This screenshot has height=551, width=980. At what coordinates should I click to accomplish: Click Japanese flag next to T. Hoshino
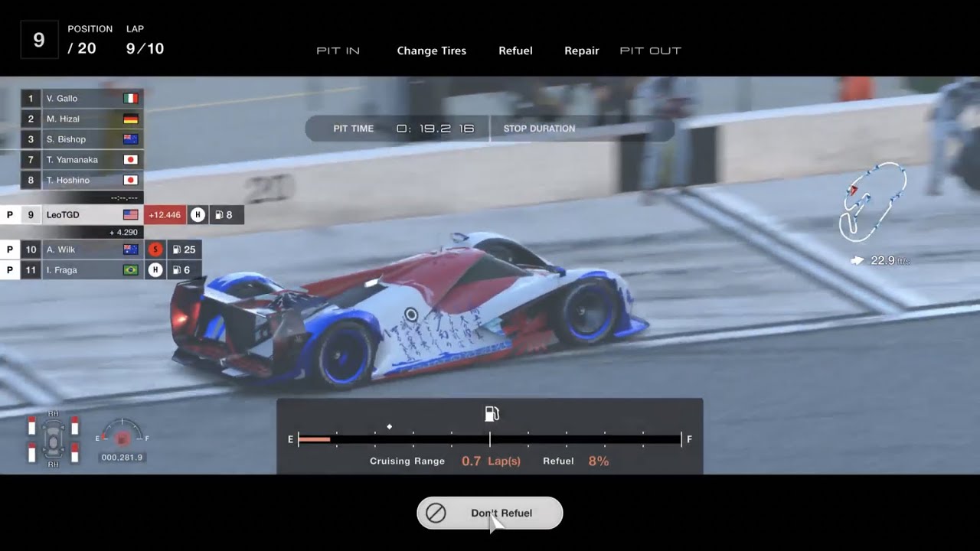pyautogui.click(x=131, y=181)
